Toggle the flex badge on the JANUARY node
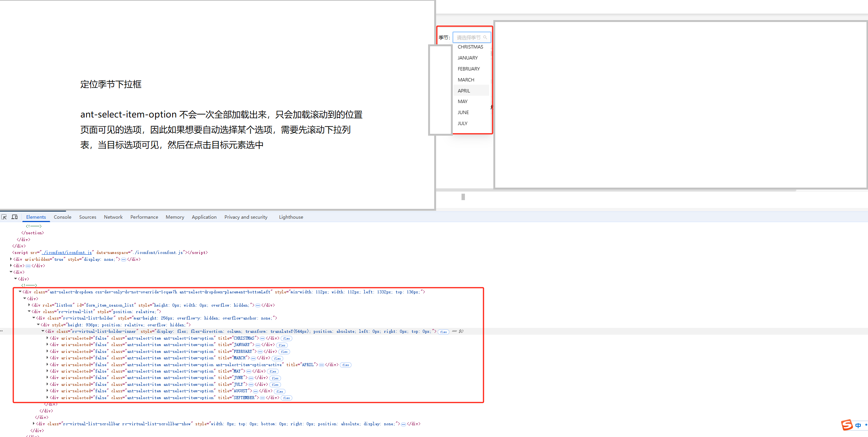Screen dimensions: 868x437 282,345
